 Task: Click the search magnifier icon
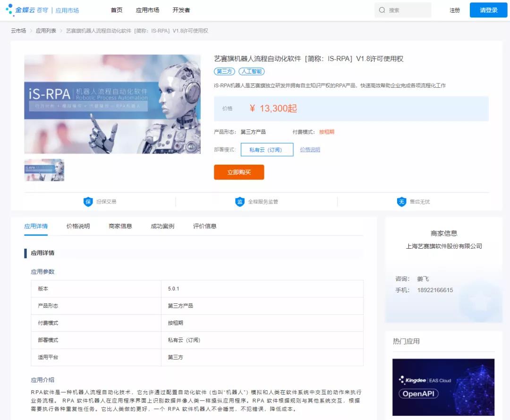(382, 10)
